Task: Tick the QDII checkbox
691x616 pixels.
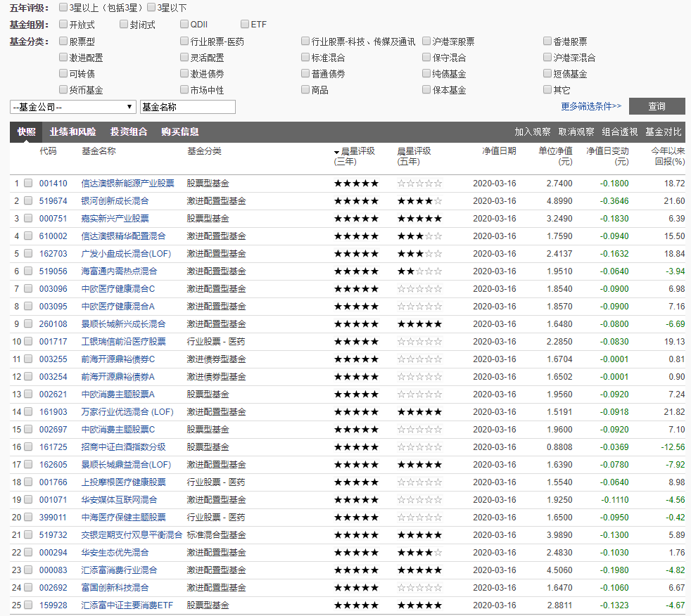Action: (x=184, y=24)
